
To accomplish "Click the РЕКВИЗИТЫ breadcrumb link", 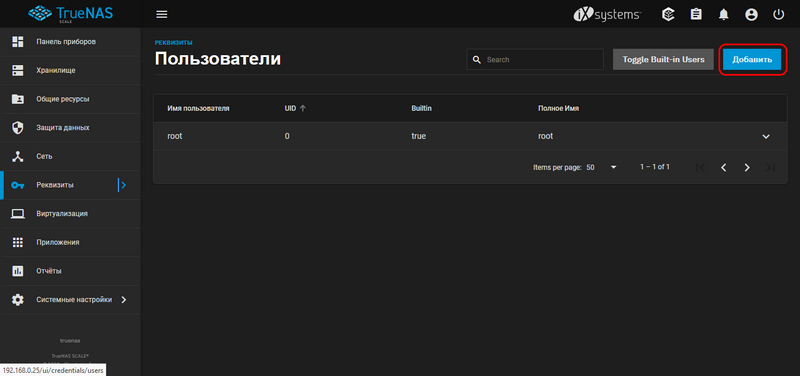I will coord(173,42).
